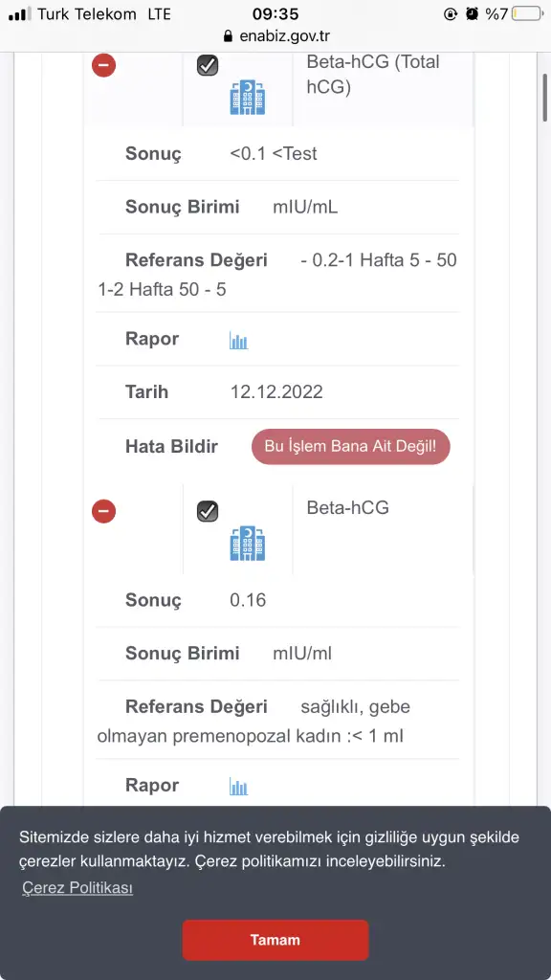The image size is (551, 980).
Task: Open the Rapor chart for 0.16 result
Action: [x=238, y=787]
